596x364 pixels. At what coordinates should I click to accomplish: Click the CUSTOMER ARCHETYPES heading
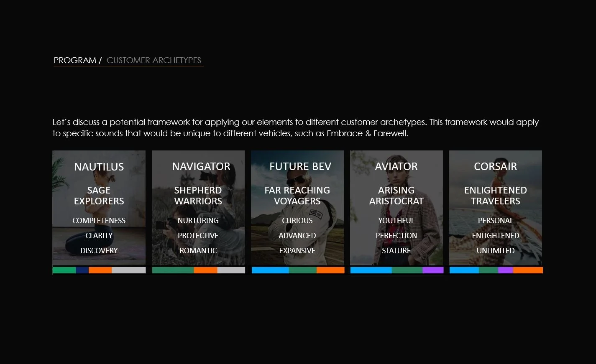point(154,60)
